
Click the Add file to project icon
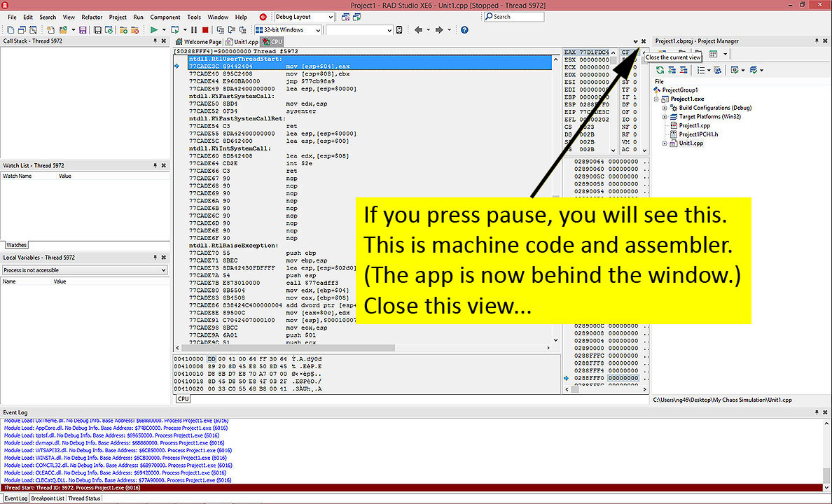coord(124,30)
